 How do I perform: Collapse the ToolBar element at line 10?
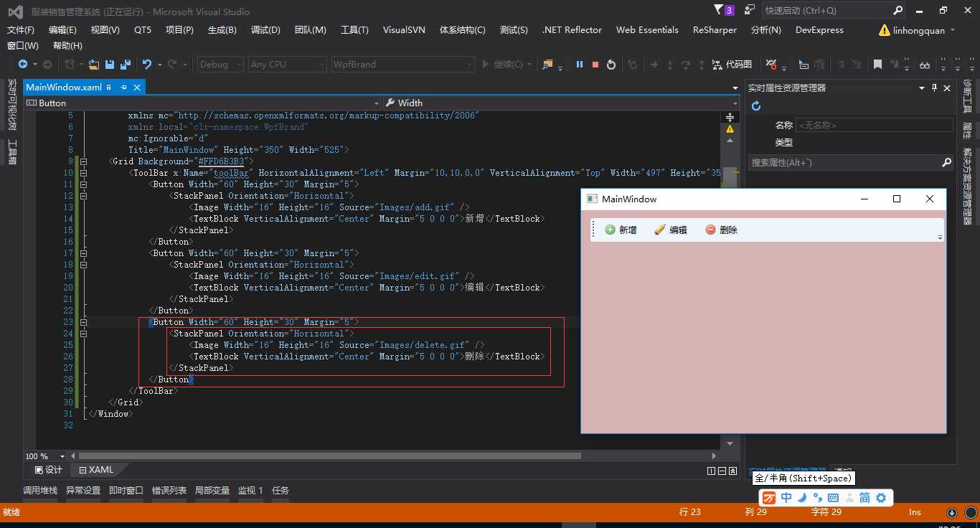tap(84, 173)
